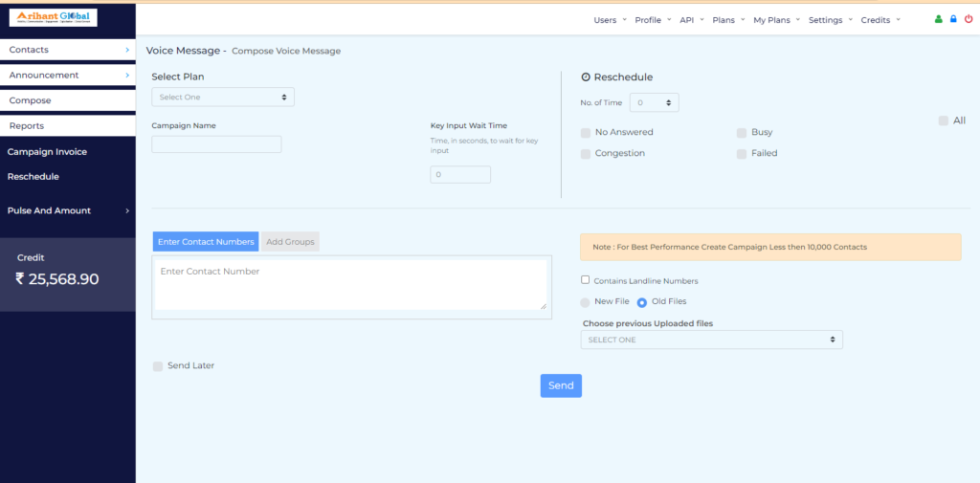Open the Settings menu
Viewport: 980px width, 483px height.
click(x=831, y=20)
